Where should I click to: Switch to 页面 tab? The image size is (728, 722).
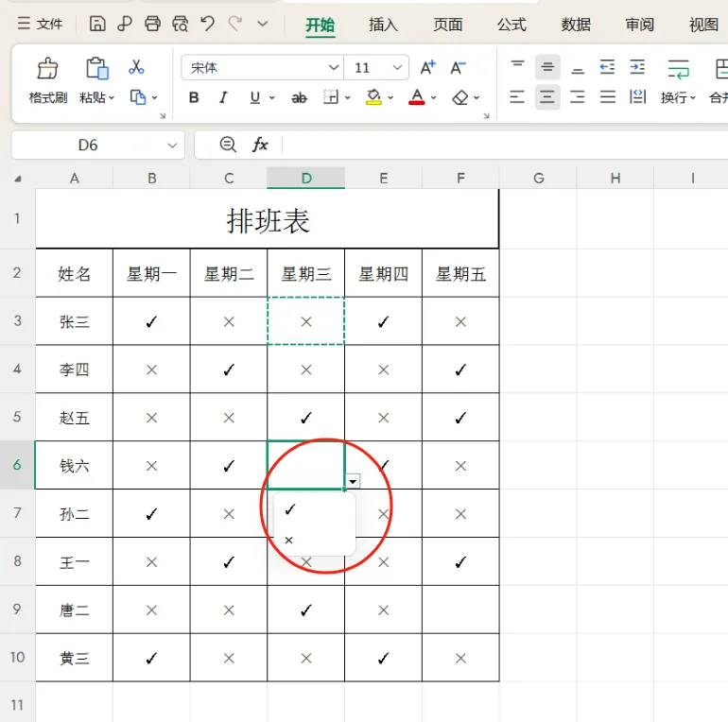coord(447,25)
